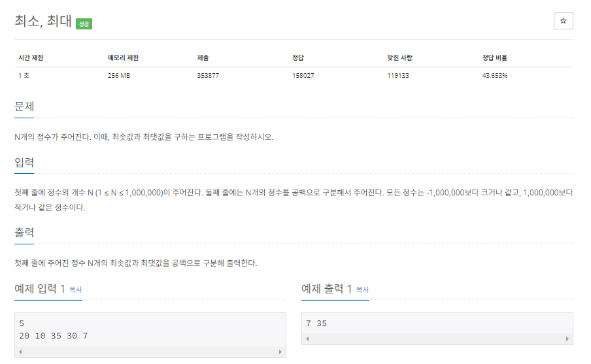Click right scroll arrow under sample output box
This screenshot has height=364, width=591.
[567, 339]
